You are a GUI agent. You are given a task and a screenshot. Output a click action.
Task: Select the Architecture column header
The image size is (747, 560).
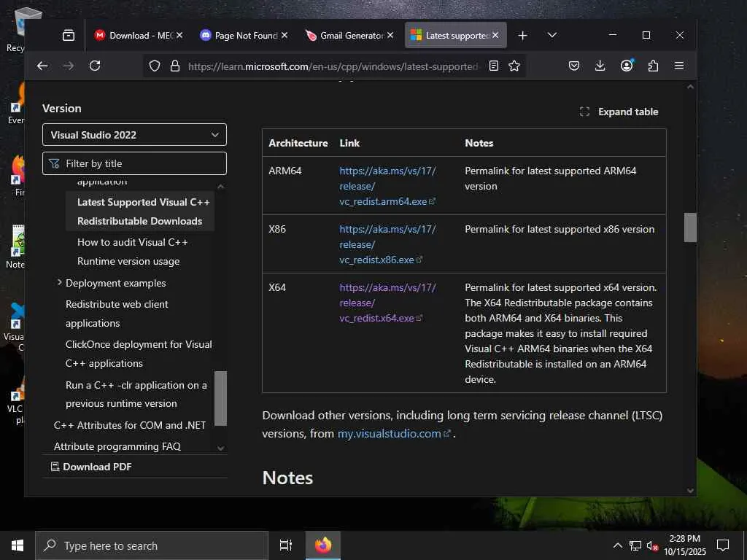[x=298, y=143]
